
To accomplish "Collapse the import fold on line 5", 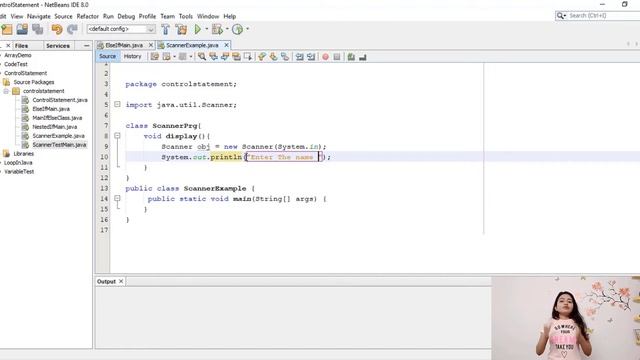I will 117,104.
